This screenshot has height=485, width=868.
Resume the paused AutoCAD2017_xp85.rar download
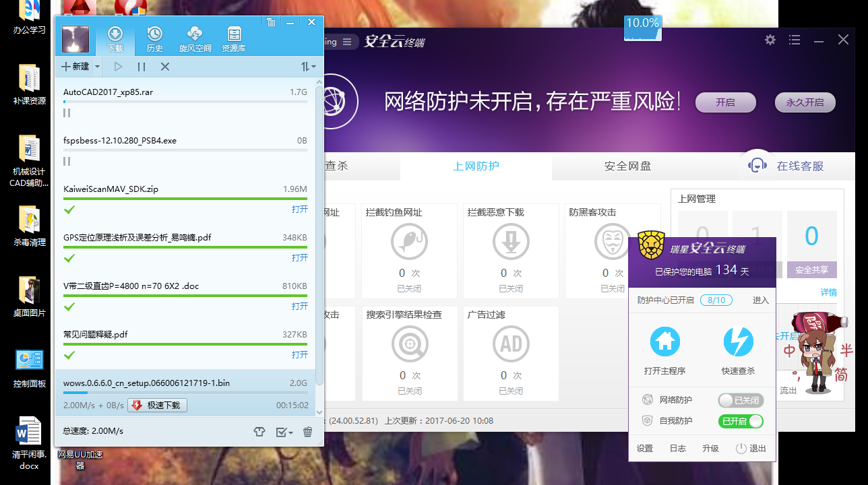point(67,112)
